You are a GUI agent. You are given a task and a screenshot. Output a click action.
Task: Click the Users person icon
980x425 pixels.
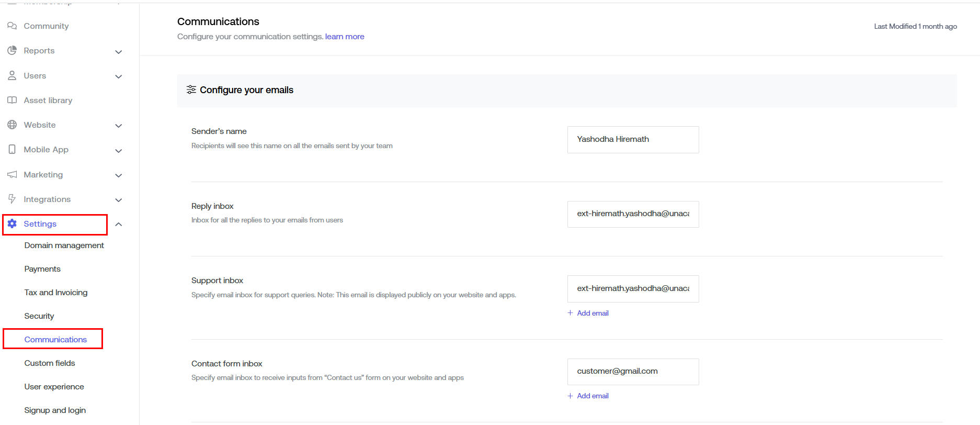tap(12, 76)
